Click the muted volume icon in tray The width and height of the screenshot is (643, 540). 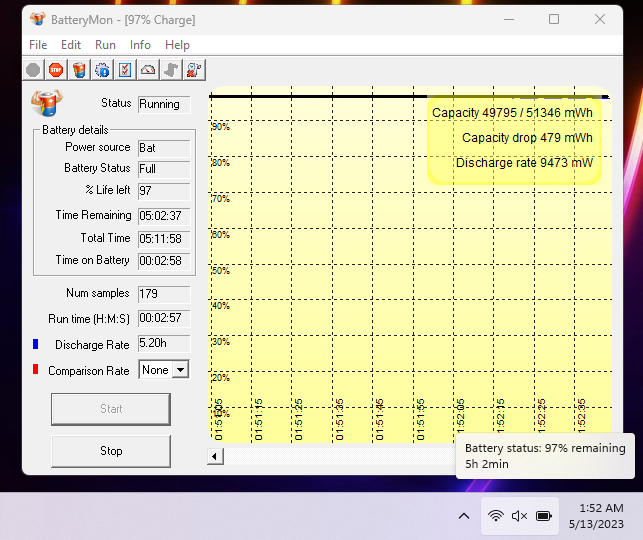click(519, 516)
